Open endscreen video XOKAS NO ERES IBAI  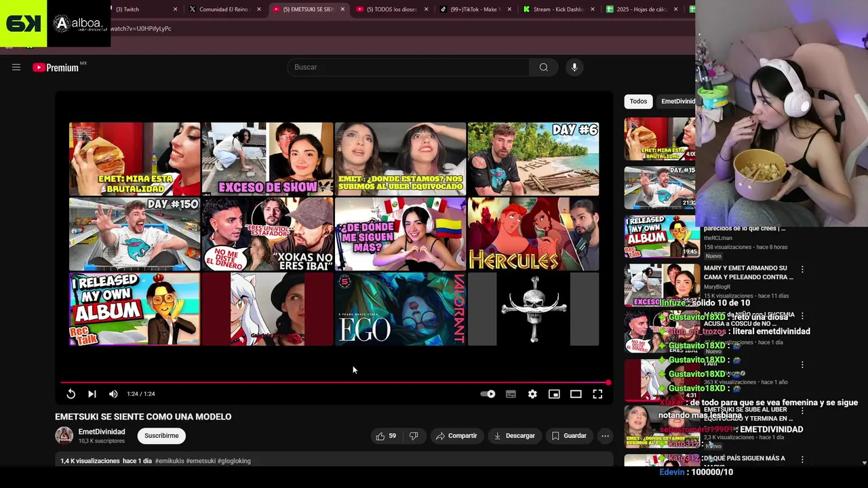267,234
